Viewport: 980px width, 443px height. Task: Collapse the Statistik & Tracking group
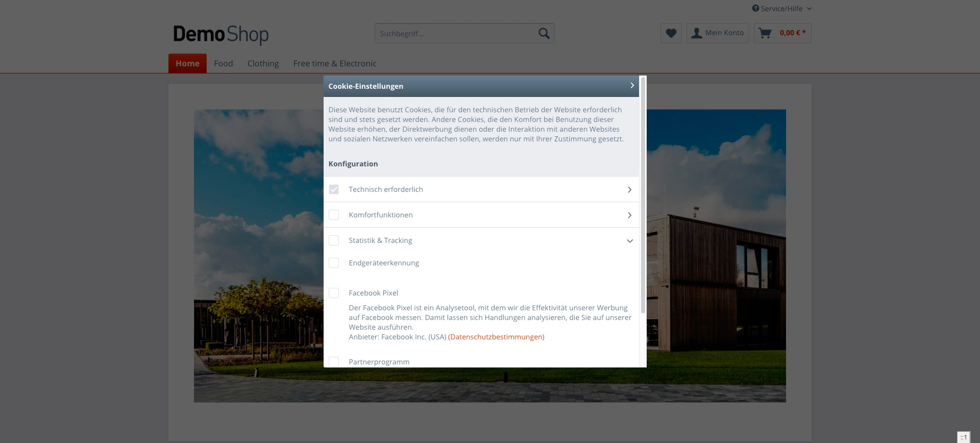[629, 241]
